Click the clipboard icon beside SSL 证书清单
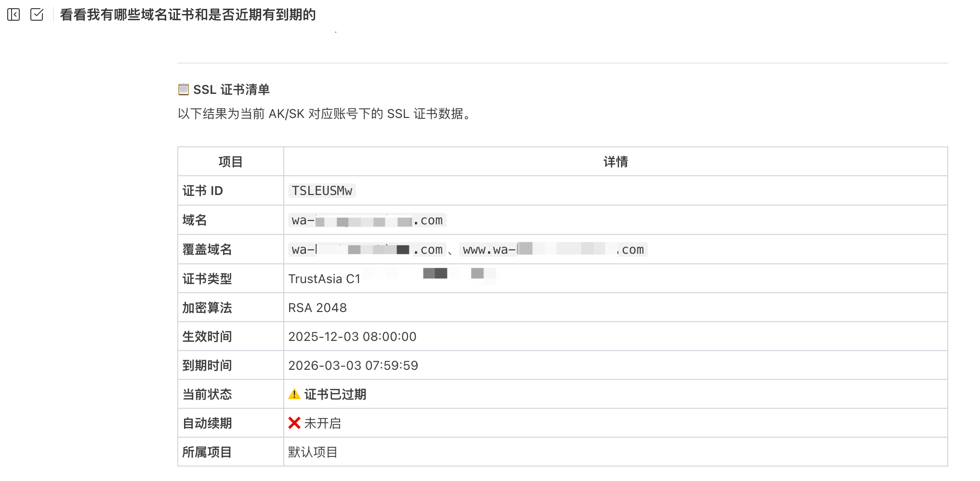 183,90
